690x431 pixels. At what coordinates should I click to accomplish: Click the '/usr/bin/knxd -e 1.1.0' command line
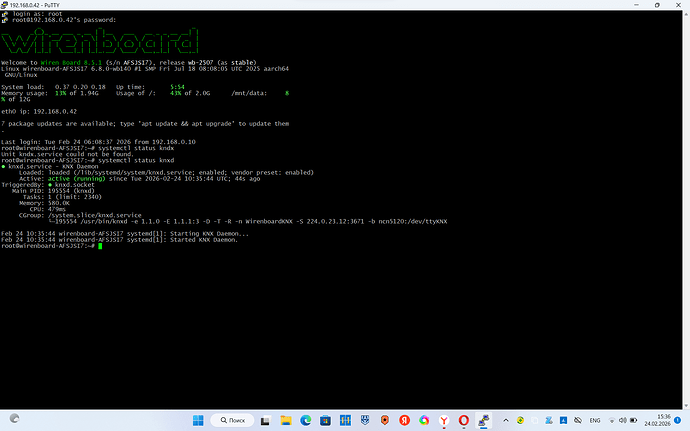(248, 221)
